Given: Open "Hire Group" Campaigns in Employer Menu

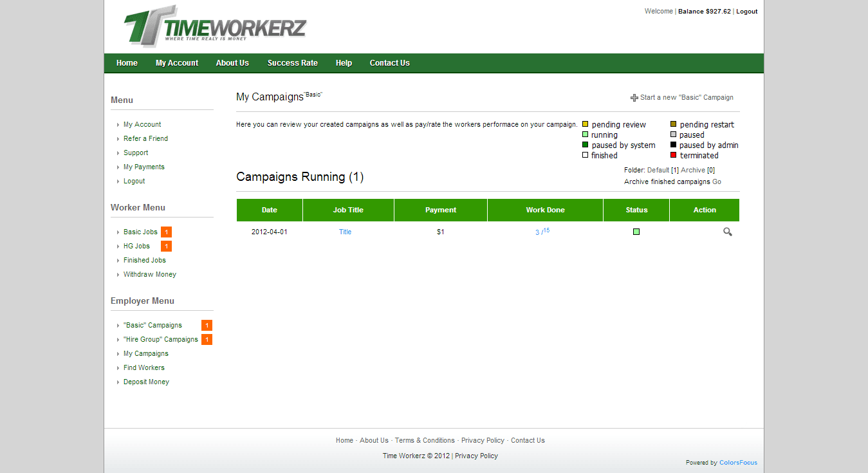Looking at the screenshot, I should [x=161, y=340].
